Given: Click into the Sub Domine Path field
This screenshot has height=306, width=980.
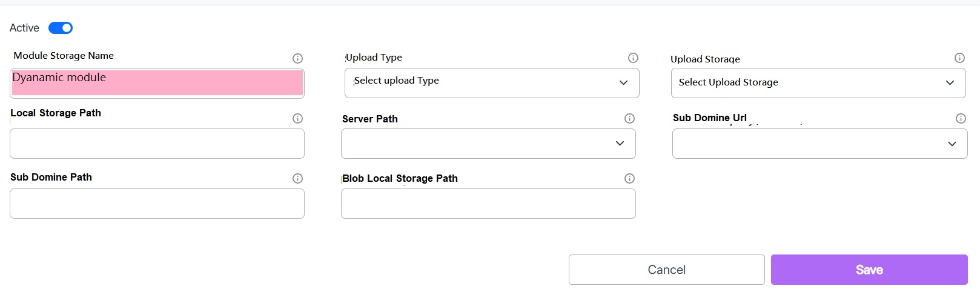Looking at the screenshot, I should pos(157,204).
